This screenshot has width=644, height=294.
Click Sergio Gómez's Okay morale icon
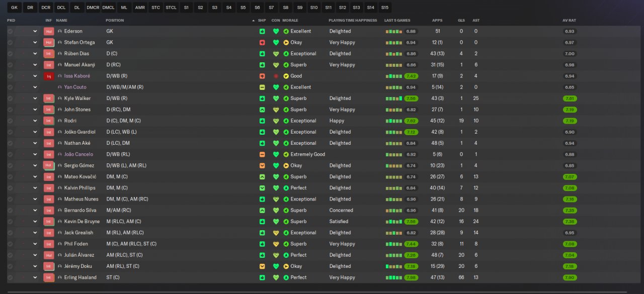(x=286, y=165)
